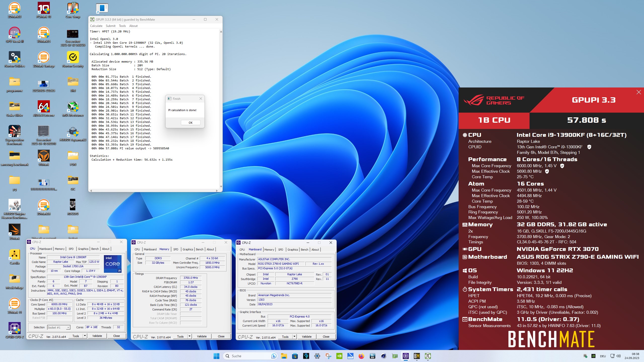The width and height of the screenshot is (644, 362).
Task: Select the RTX3070 desktop icon
Action: (x=73, y=207)
